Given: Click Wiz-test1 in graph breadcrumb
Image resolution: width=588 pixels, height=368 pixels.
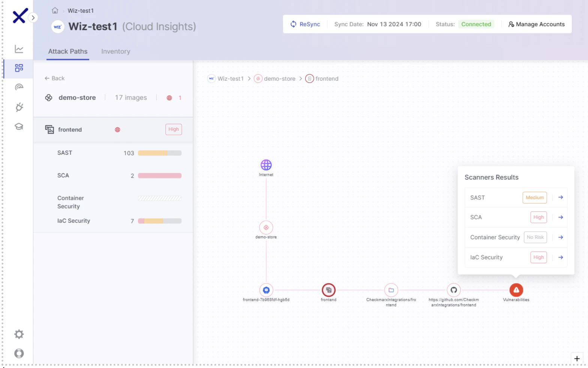Looking at the screenshot, I should click(226, 78).
